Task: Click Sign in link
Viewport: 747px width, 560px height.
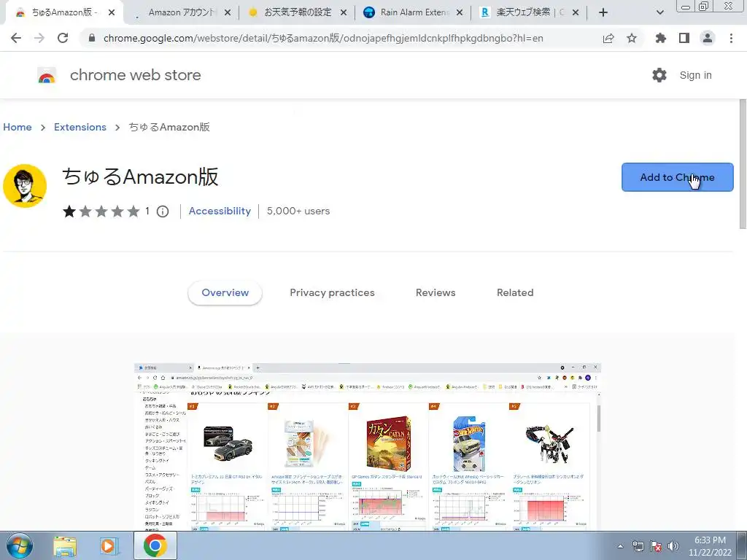Action: [695, 75]
